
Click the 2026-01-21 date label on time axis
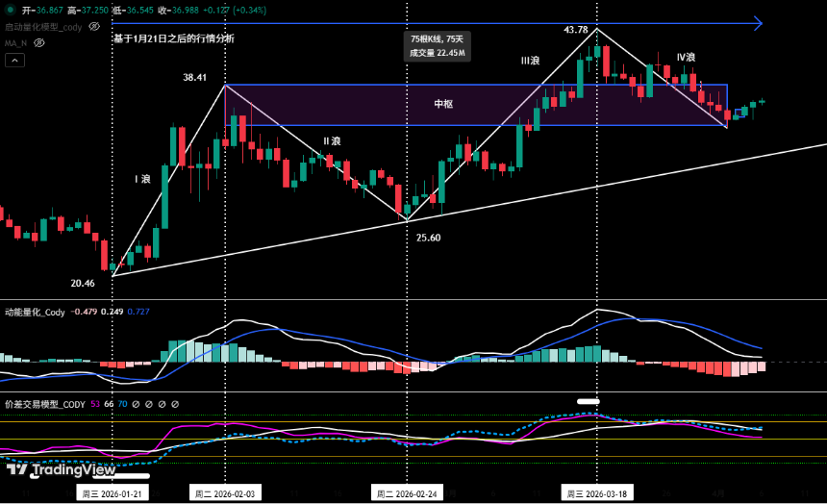(113, 493)
